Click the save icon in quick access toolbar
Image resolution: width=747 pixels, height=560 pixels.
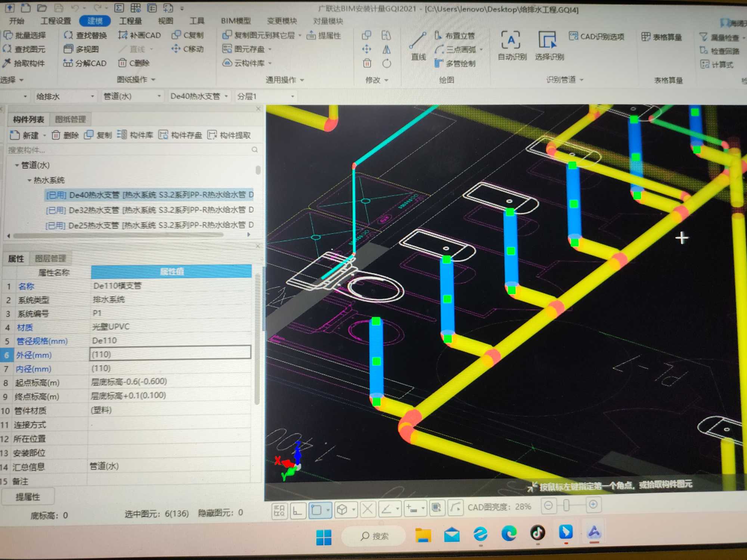tap(59, 7)
